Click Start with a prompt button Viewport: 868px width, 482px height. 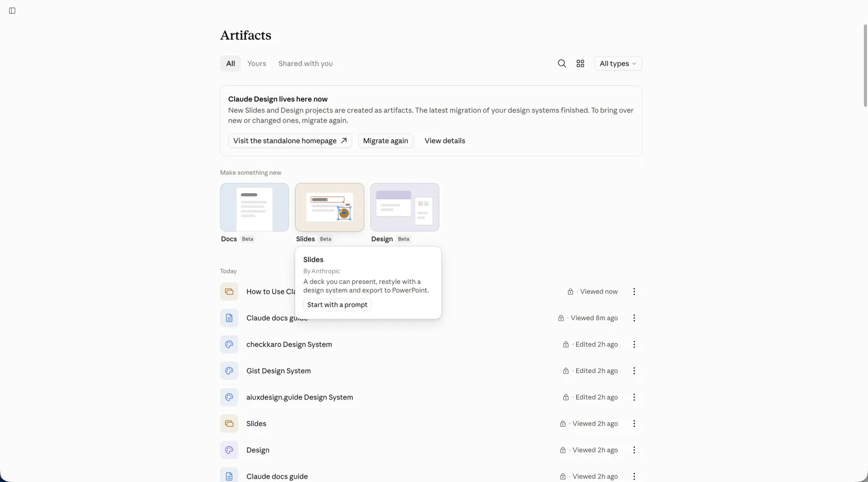(337, 305)
